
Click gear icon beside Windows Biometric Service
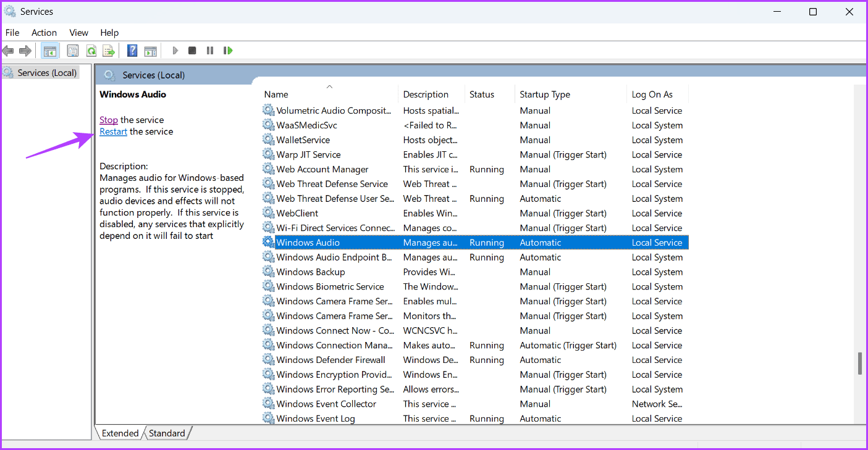coord(269,287)
